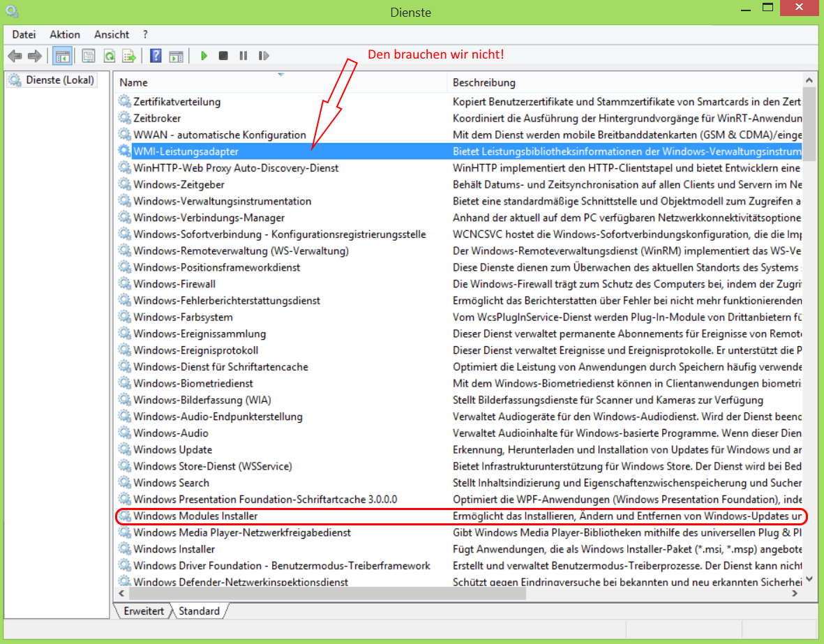Open the Datei menu
This screenshot has height=644, width=824.
24,35
